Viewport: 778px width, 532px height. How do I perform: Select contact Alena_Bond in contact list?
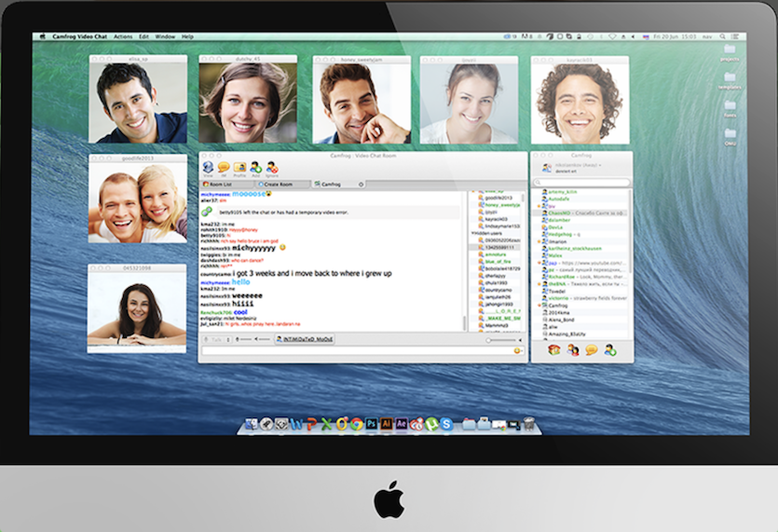click(x=580, y=320)
